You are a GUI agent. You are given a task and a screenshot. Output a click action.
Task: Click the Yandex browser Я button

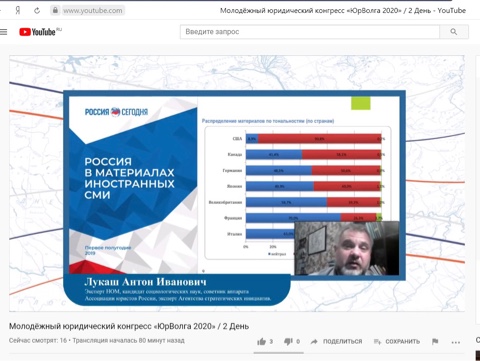(x=18, y=11)
